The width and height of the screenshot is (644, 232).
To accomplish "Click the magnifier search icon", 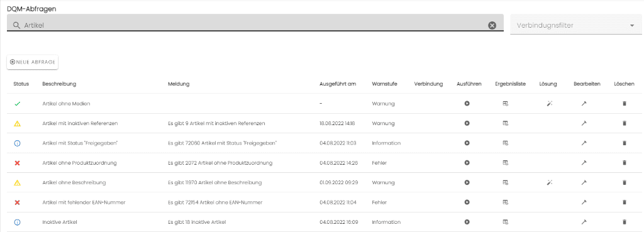I will coord(16,25).
